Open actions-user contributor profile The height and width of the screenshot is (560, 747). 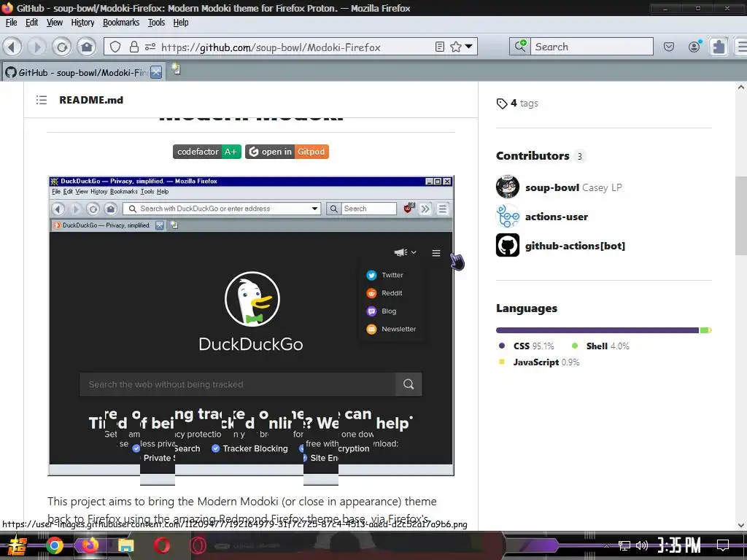point(557,217)
